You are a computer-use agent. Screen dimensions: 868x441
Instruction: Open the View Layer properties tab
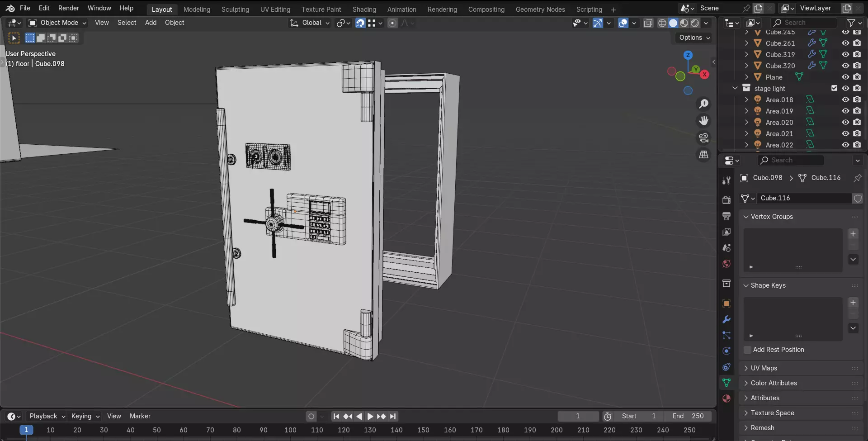726,232
